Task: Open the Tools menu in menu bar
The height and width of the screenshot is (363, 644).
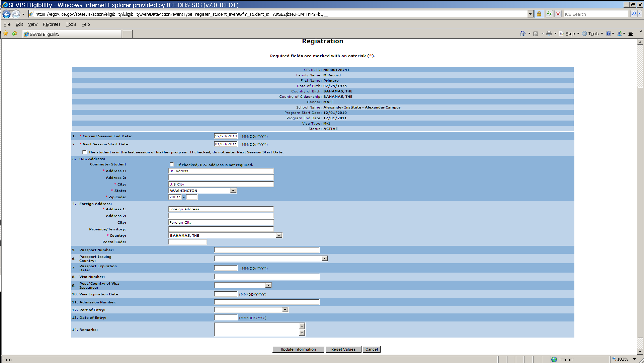Action: click(x=71, y=24)
